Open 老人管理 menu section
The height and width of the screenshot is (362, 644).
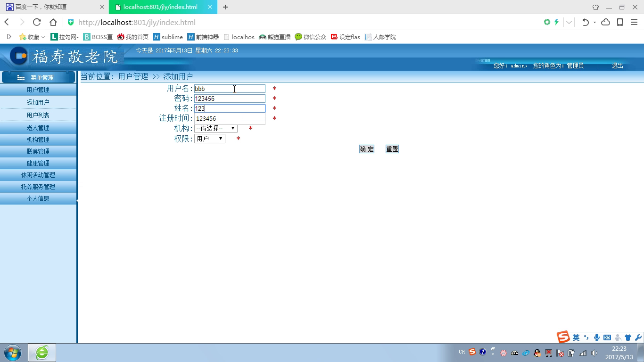click(38, 128)
